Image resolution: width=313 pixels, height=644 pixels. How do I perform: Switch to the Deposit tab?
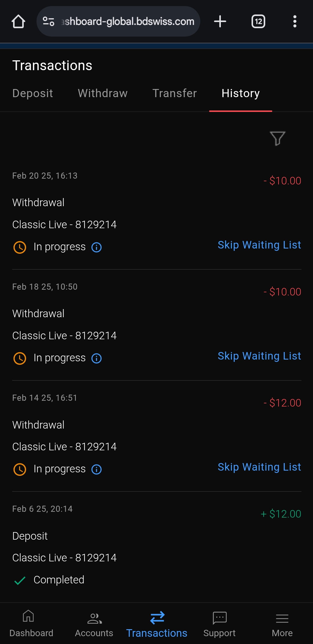click(33, 93)
